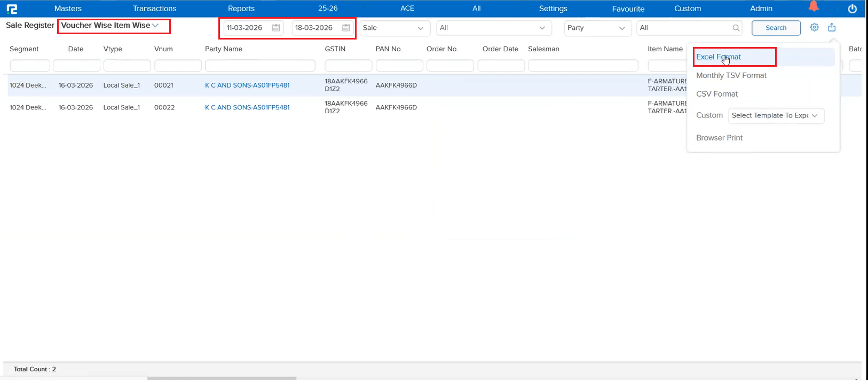
Task: Click the horizontal scrollbar at bottom
Action: coord(222,378)
